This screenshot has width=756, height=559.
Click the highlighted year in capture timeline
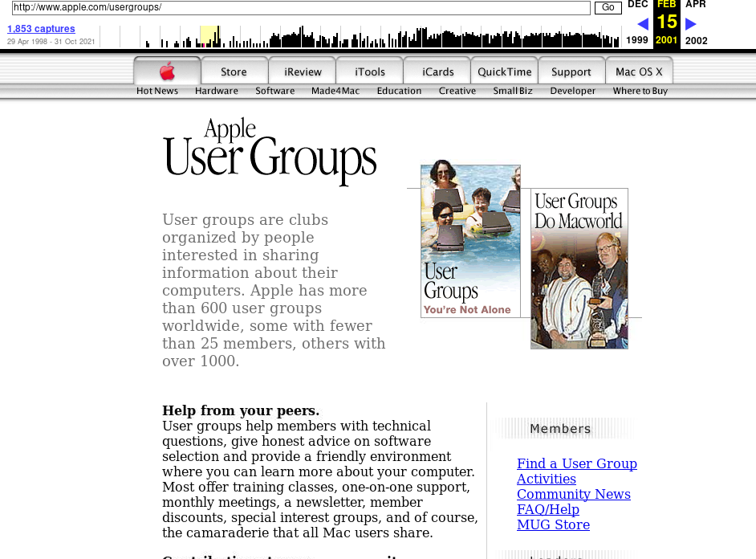209,37
